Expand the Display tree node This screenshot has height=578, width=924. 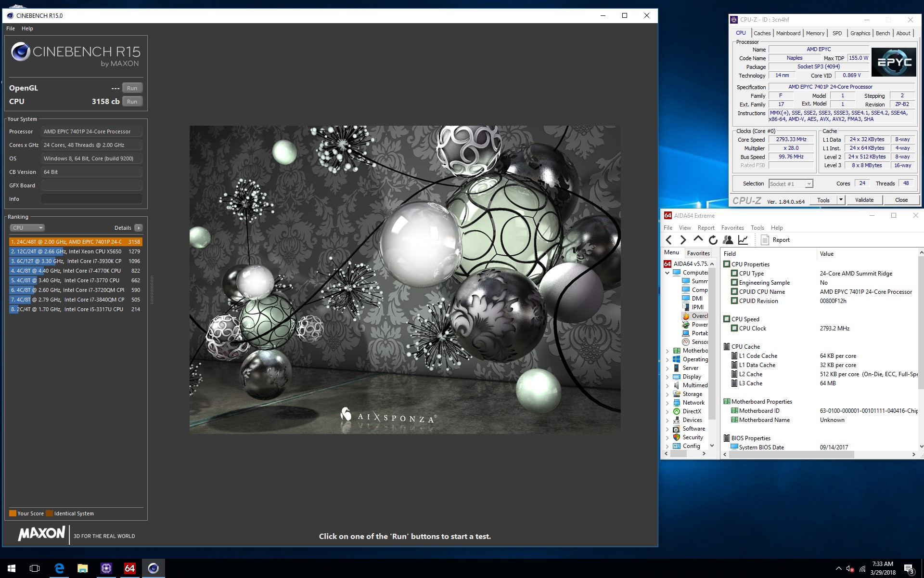point(667,377)
